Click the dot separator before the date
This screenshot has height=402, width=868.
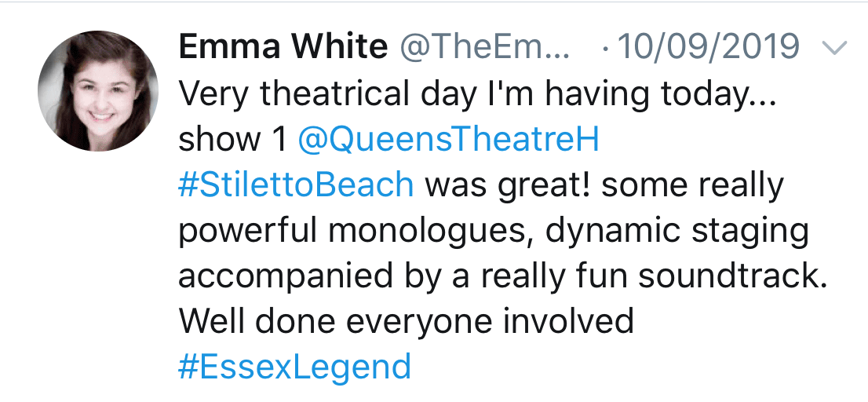604,49
